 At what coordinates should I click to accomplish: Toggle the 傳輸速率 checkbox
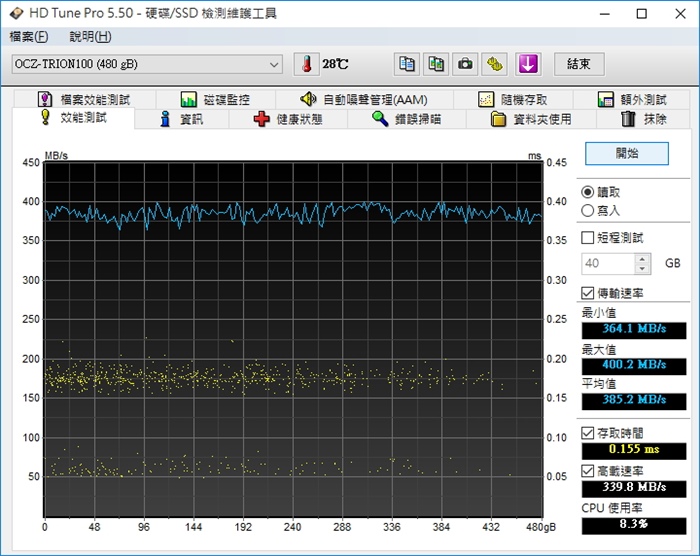click(588, 293)
